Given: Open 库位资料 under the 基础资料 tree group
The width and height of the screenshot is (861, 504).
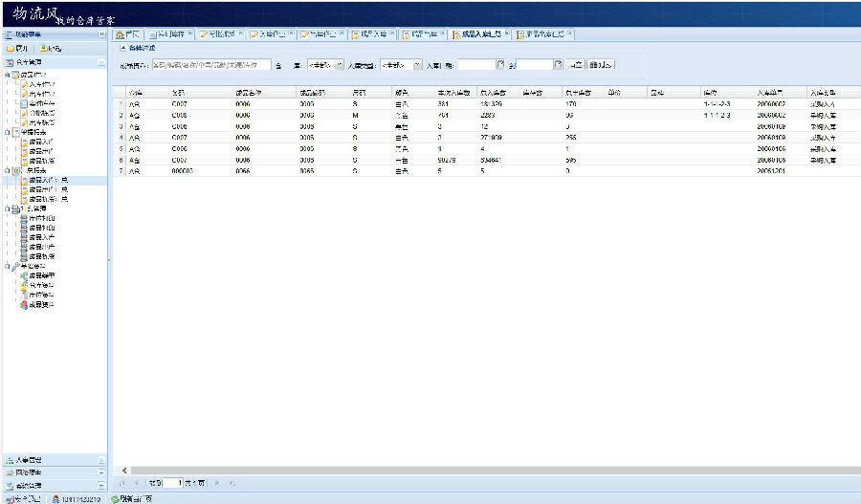Looking at the screenshot, I should coord(42,296).
